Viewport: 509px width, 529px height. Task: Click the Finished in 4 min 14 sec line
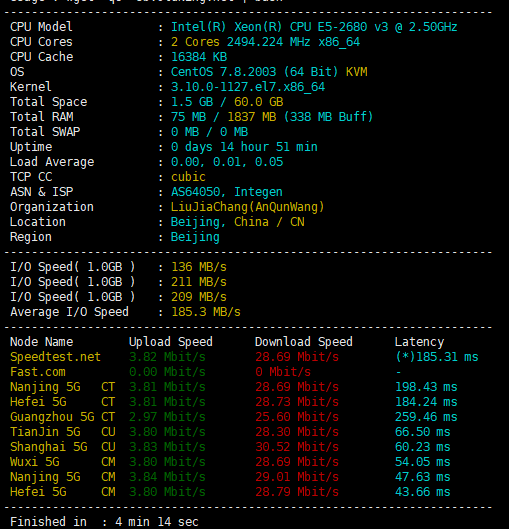[105, 522]
